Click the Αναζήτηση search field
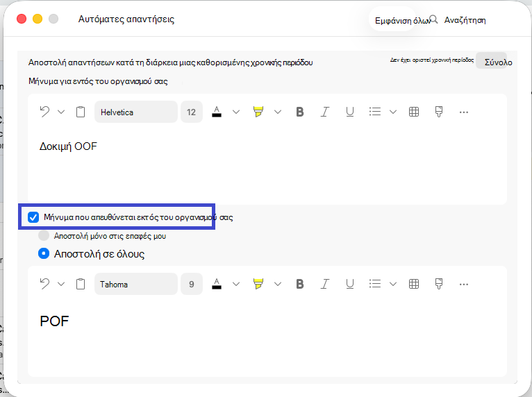 pos(465,20)
